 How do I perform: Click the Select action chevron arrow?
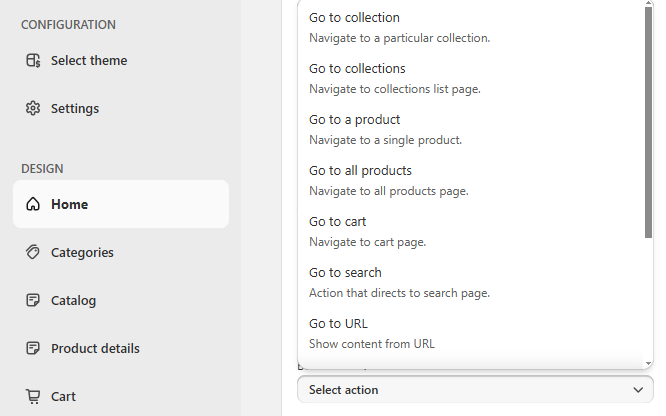click(638, 390)
